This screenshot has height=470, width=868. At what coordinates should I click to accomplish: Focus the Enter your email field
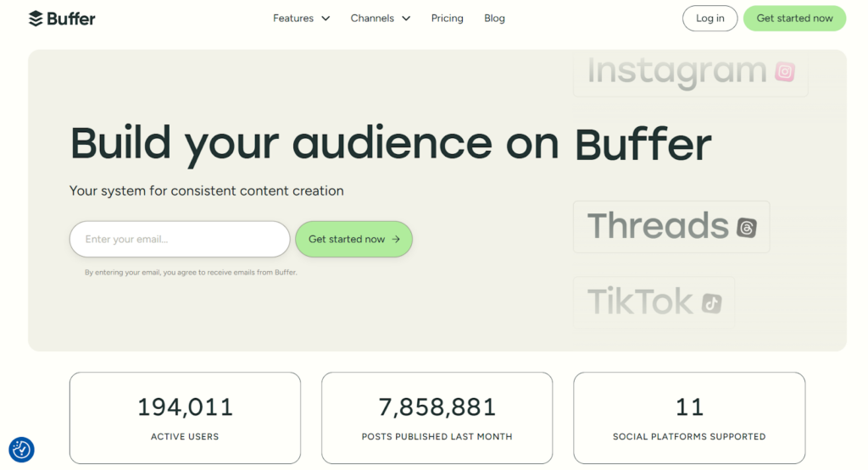pos(180,240)
